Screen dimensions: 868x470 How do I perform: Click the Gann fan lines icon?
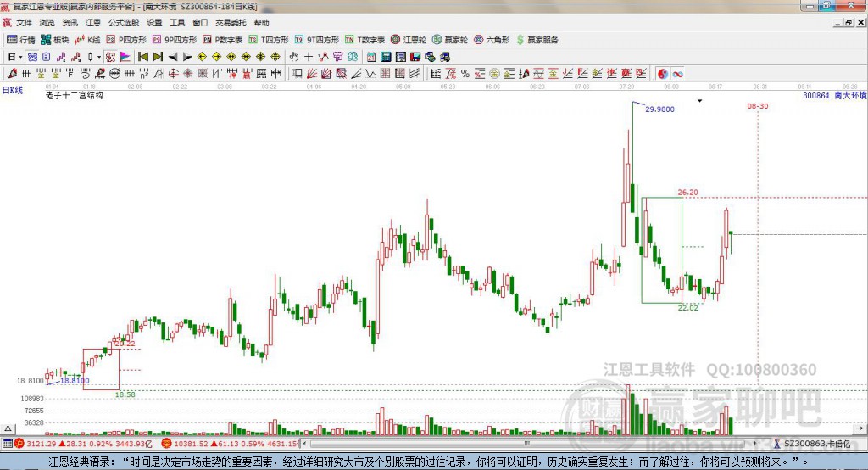(x=312, y=73)
